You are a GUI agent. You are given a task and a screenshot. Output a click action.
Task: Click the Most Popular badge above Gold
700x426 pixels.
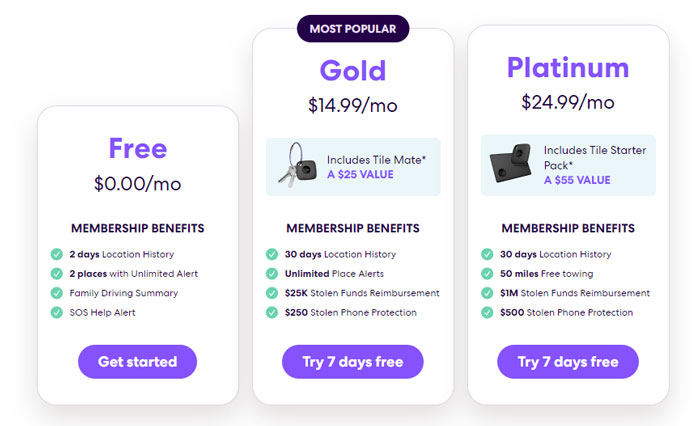pyautogui.click(x=353, y=29)
